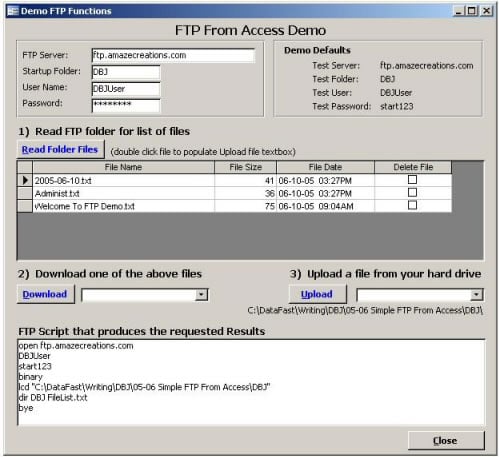Click the file date cell of Administ.txt
Image resolution: width=499 pixels, height=457 pixels.
coord(325,193)
